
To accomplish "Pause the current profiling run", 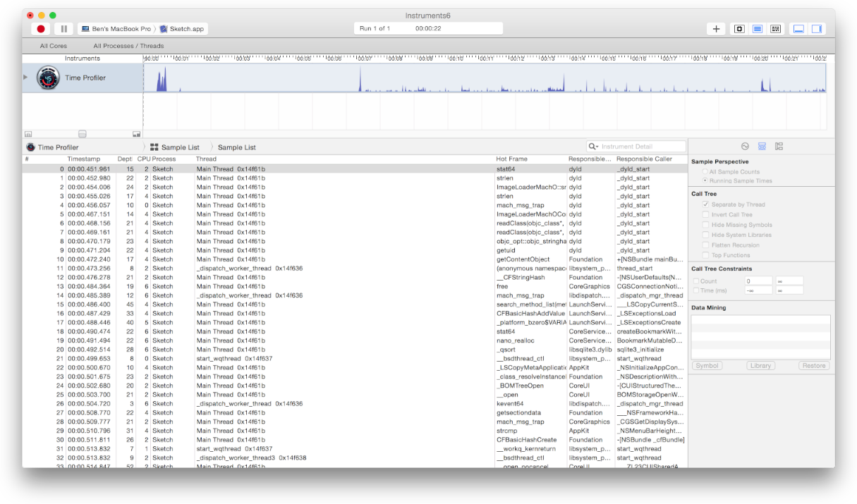I will pos(64,29).
